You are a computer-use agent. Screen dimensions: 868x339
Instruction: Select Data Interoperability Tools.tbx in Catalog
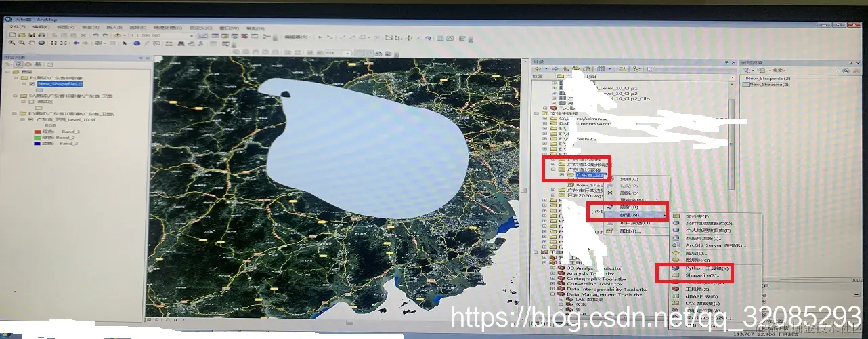[x=607, y=289]
